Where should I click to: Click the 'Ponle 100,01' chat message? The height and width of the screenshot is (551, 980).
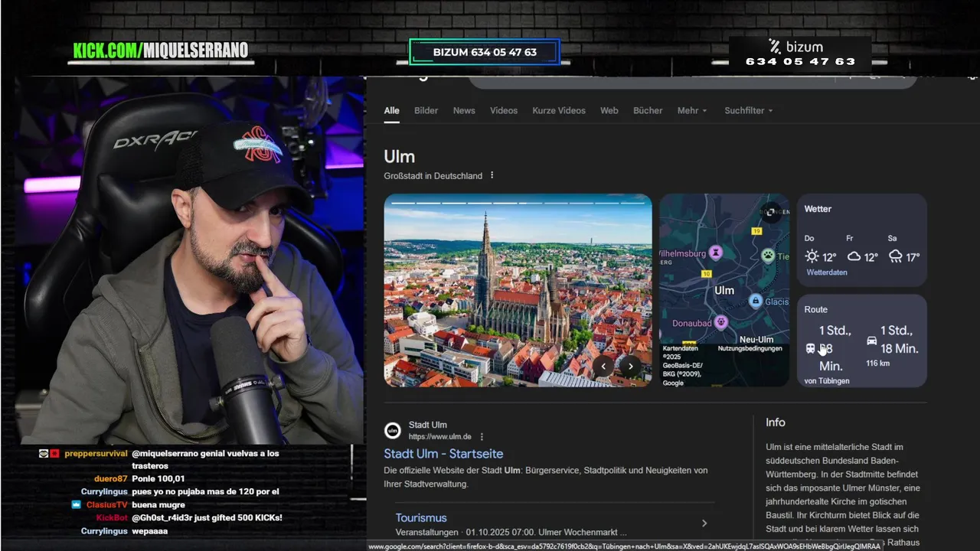[158, 479]
